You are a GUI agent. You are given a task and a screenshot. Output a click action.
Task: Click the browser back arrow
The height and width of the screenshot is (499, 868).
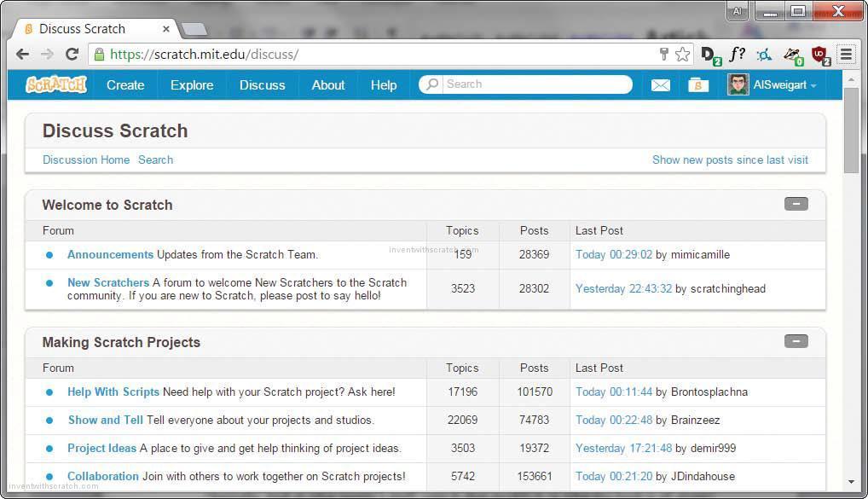[23, 55]
